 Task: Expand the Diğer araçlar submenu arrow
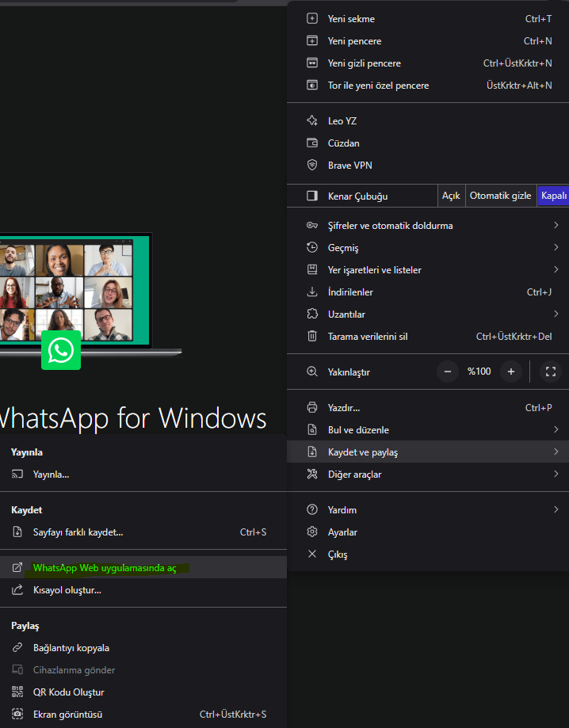click(x=556, y=474)
